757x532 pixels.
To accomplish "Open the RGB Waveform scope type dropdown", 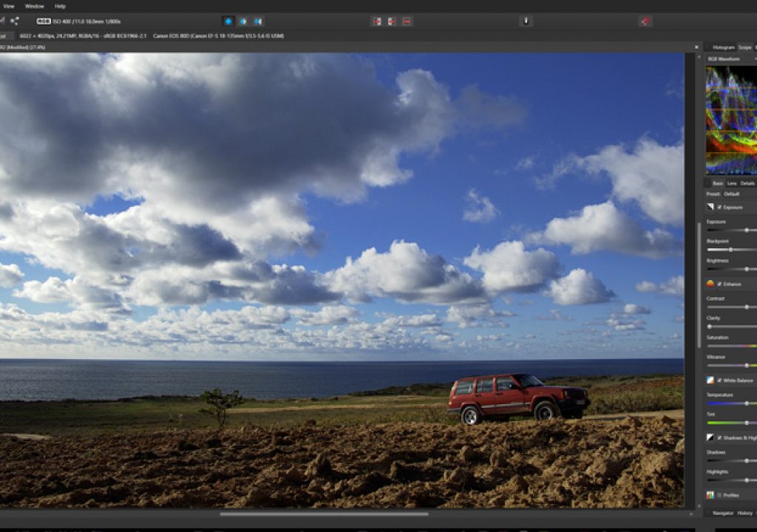I will pyautogui.click(x=731, y=59).
